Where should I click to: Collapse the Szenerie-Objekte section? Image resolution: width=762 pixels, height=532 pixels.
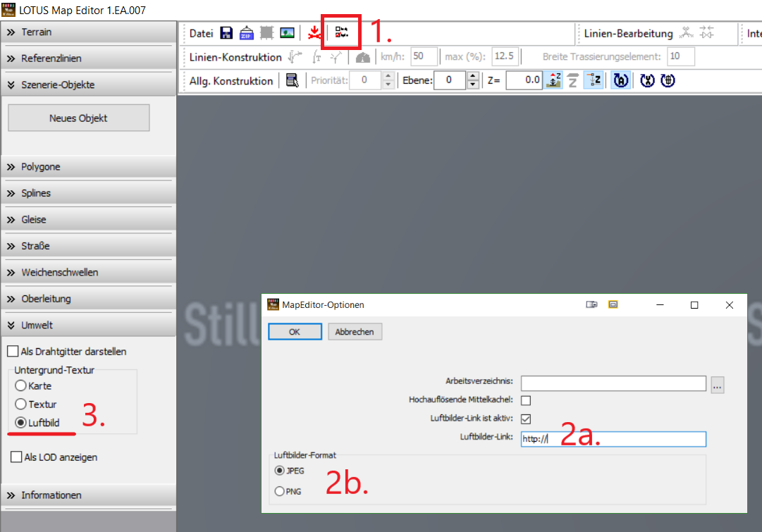[x=87, y=85]
